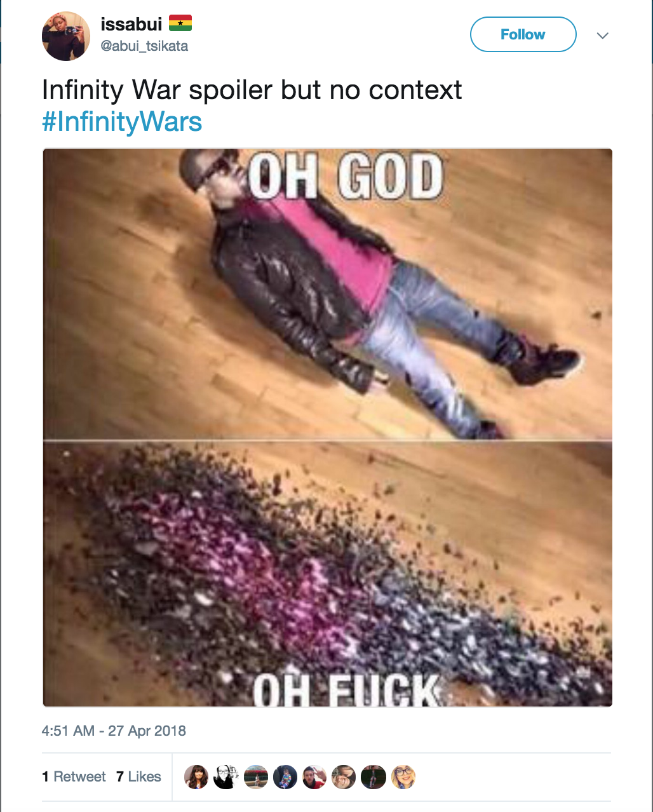View the 1 Retweet list
653x812 pixels.
(x=74, y=776)
